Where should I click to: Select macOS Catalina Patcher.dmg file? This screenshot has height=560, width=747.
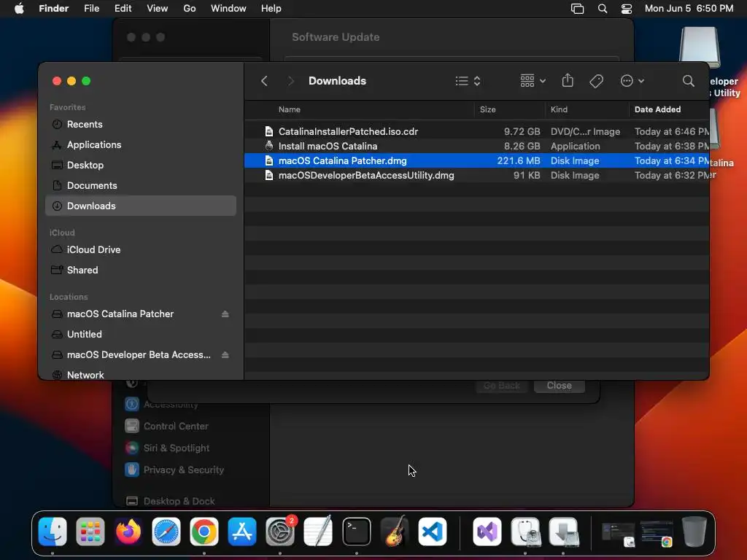pyautogui.click(x=476, y=160)
